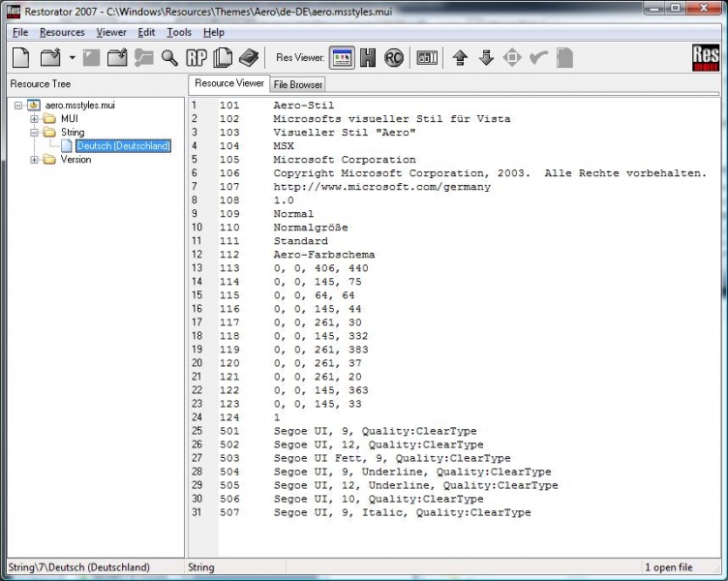728x581 pixels.
Task: Click the greyed folder-tree toolbar icon
Action: [144, 58]
